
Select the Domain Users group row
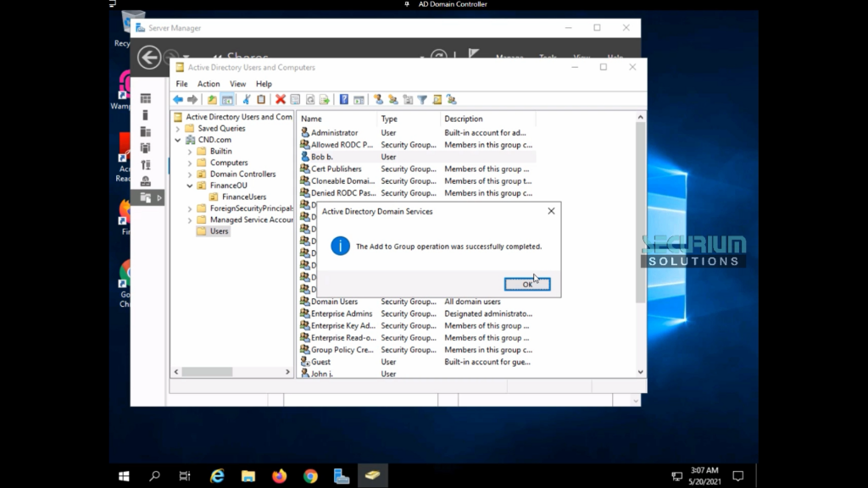[x=417, y=302]
